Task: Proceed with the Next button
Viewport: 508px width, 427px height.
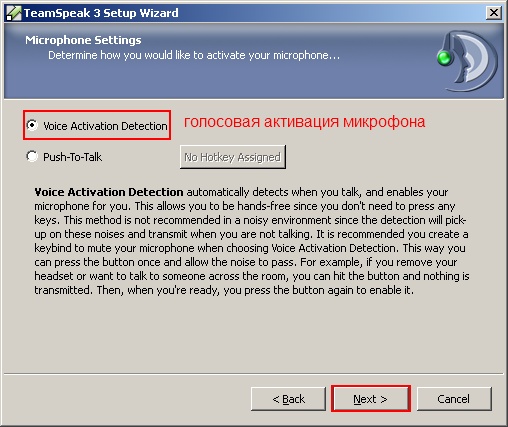Action: pos(370,399)
